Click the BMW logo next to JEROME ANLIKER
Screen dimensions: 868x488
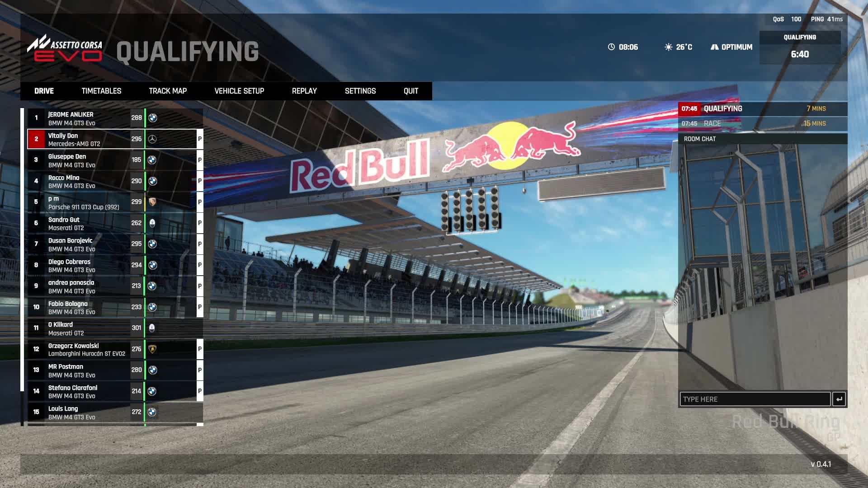153,118
